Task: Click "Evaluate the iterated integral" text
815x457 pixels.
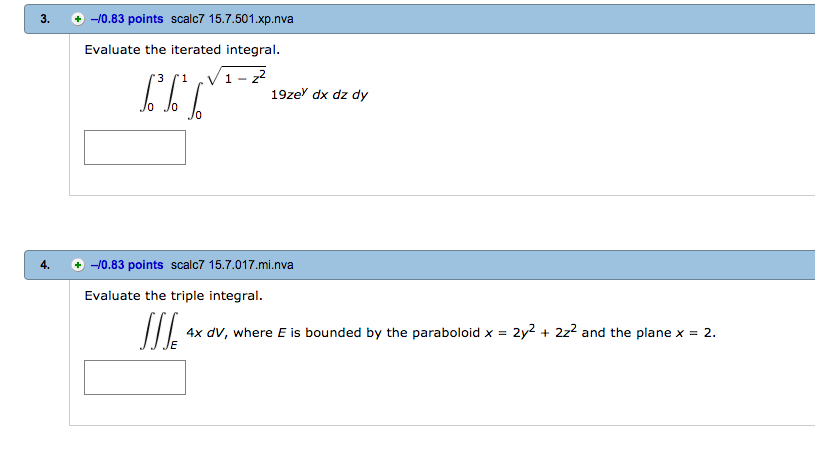Action: point(182,49)
